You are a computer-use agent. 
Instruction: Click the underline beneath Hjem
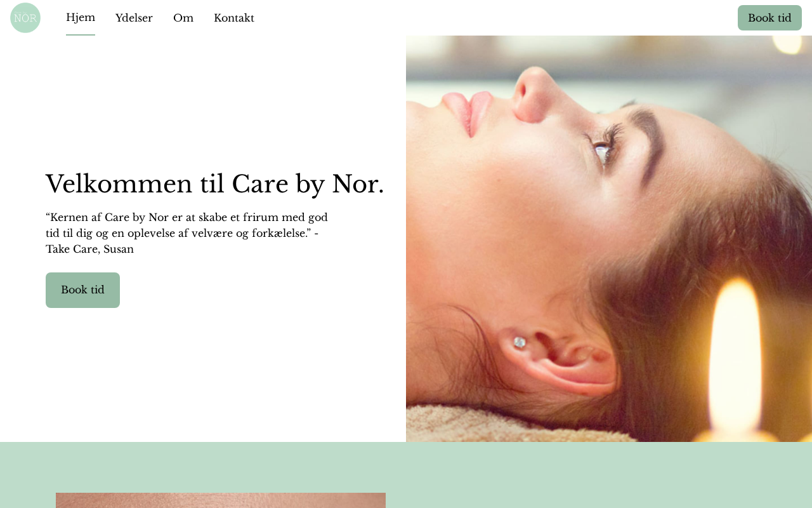81,34
